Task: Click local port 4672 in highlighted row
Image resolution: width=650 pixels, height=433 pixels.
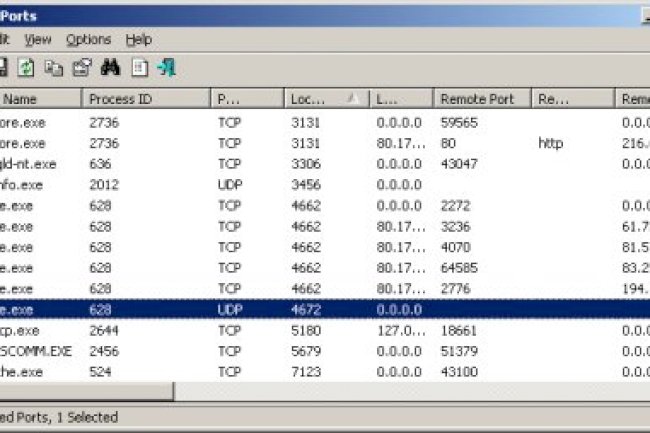Action: (306, 310)
